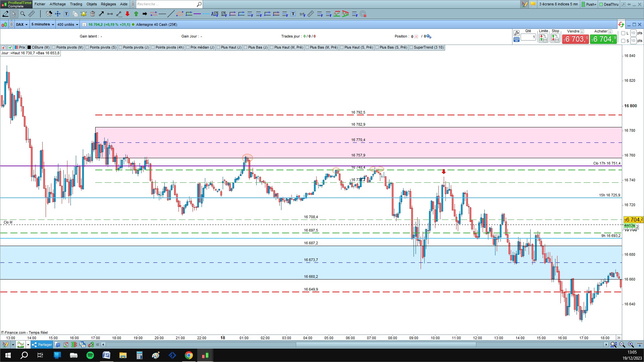Click the Partager share button
The width and height of the screenshot is (644, 362).
(x=42, y=345)
